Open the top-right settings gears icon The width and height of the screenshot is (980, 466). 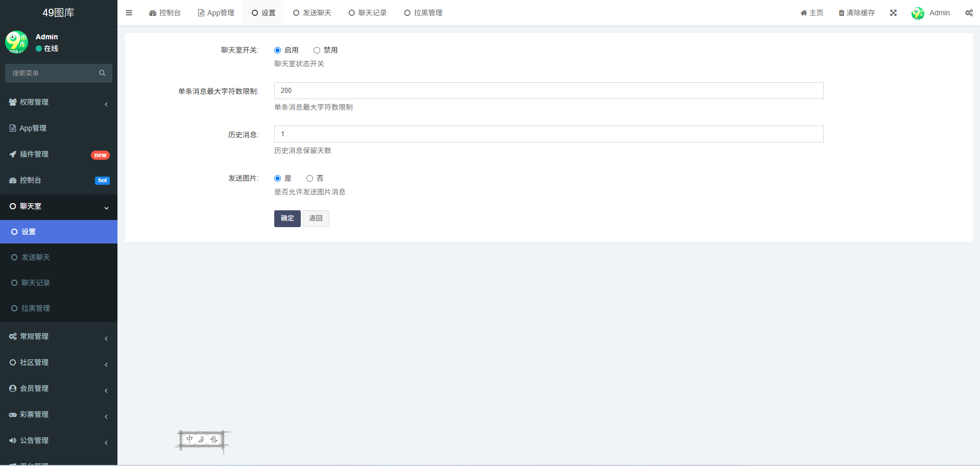[969, 13]
